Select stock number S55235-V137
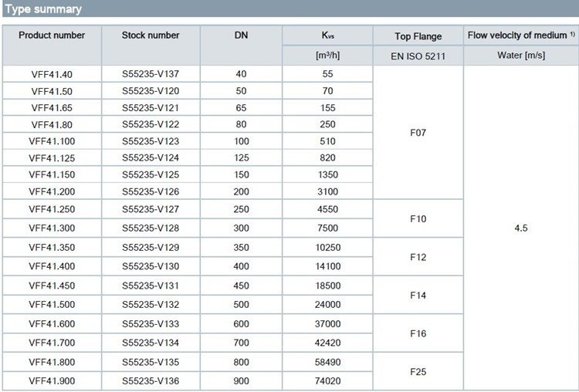Viewport: 579px width, 392px height. tap(151, 74)
